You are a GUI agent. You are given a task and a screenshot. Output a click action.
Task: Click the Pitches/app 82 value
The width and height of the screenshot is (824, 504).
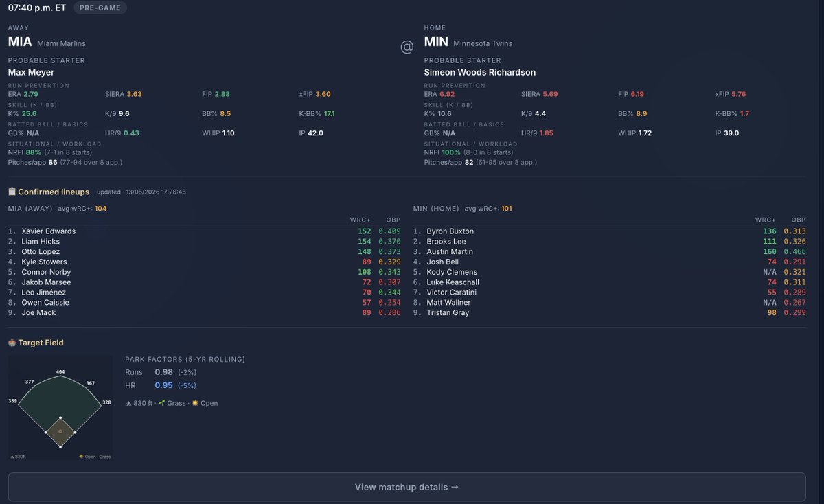pos(468,163)
